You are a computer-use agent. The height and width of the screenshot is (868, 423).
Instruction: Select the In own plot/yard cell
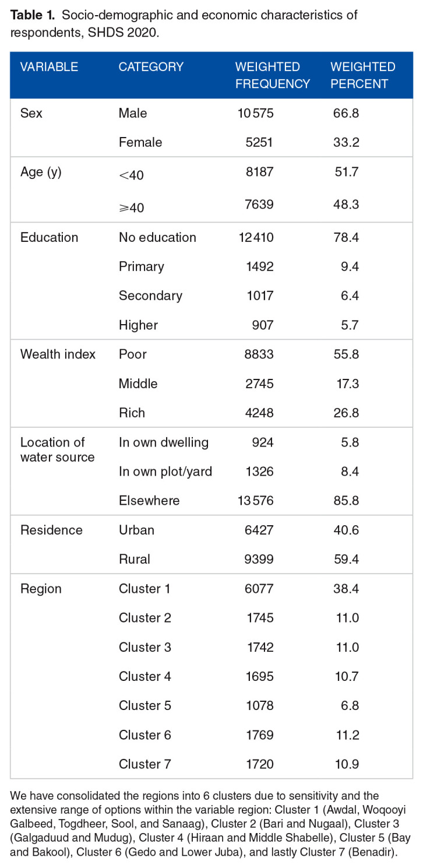pyautogui.click(x=165, y=472)
